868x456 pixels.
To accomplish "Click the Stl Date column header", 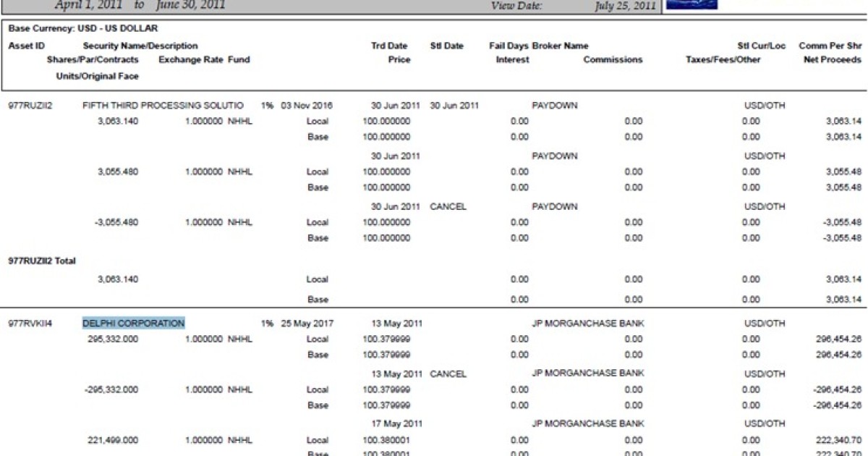I will 447,46.
